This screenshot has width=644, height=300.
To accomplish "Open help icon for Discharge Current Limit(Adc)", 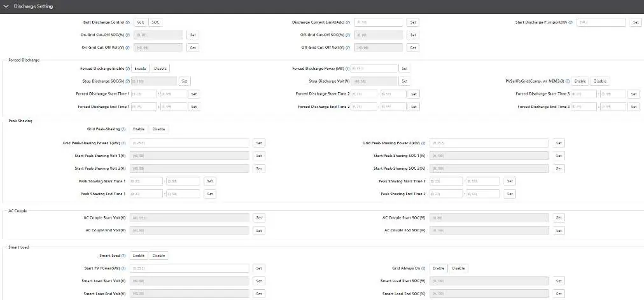I will point(348,23).
